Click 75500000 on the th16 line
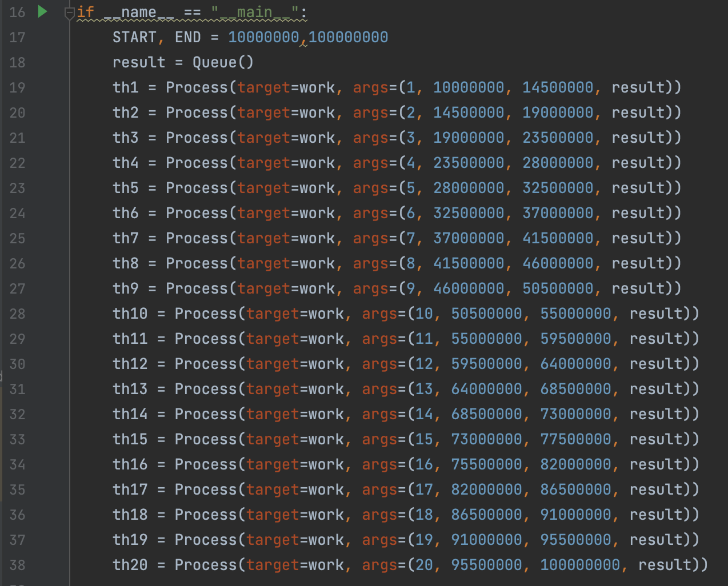728x586 pixels. (487, 465)
